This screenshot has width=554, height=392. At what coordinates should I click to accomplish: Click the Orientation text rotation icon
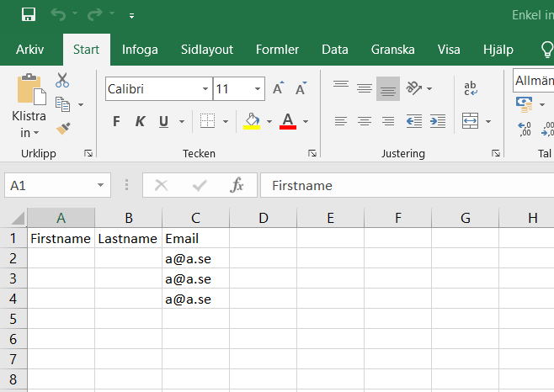(414, 88)
